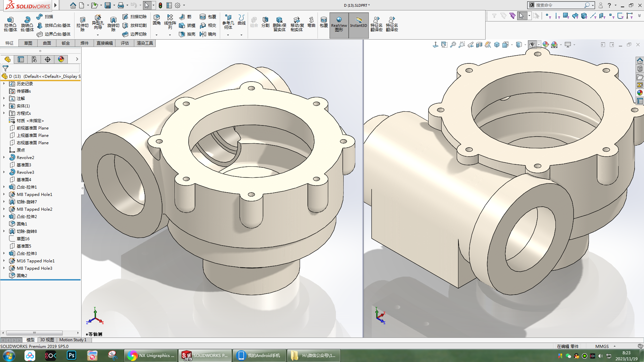Select the 线性阵列 linear pattern tool

170,22
